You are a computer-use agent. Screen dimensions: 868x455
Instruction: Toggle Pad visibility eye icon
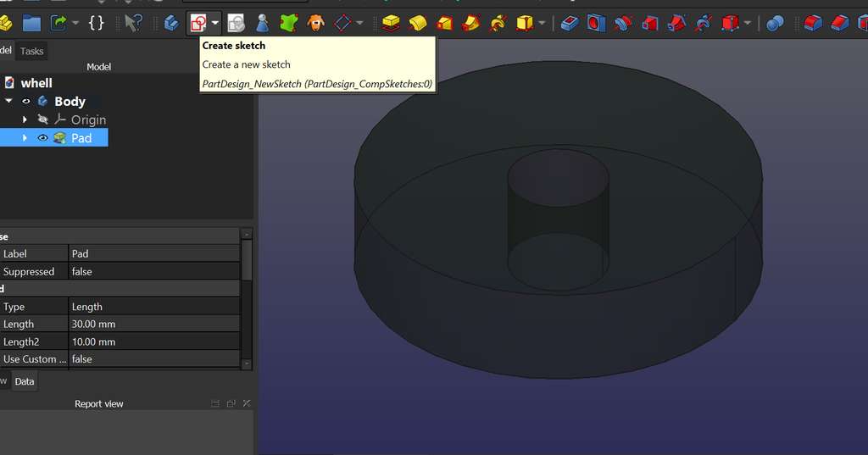pos(42,138)
